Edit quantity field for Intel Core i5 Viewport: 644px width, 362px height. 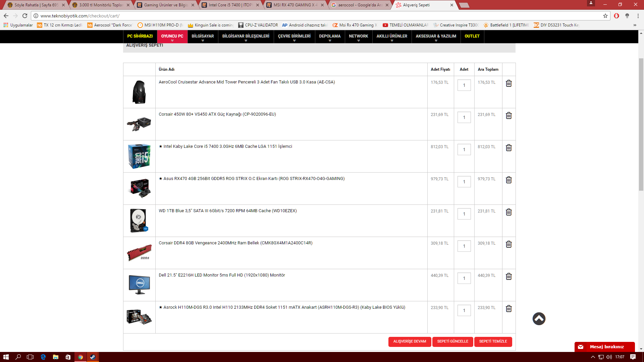click(x=464, y=149)
